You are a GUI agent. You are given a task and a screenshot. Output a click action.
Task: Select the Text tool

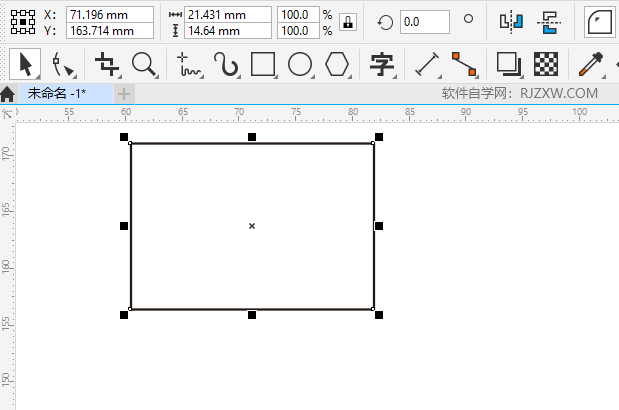pyautogui.click(x=380, y=65)
